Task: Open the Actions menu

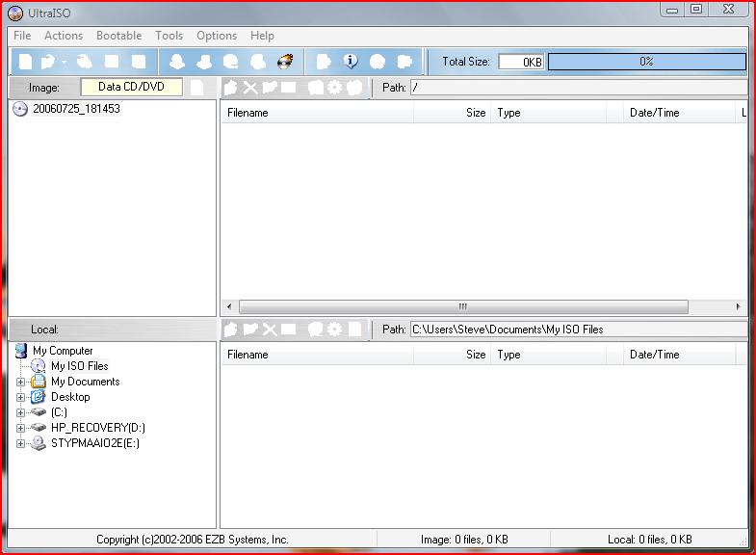Action: [64, 36]
